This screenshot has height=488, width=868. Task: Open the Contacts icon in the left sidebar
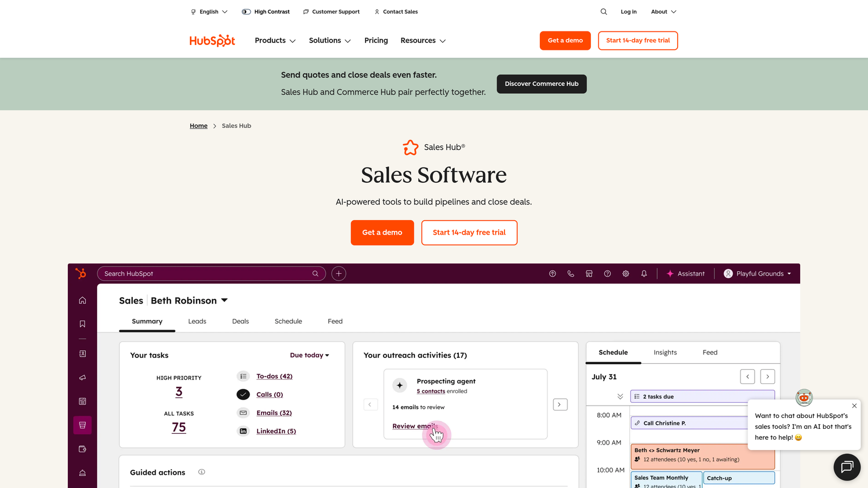(x=82, y=353)
